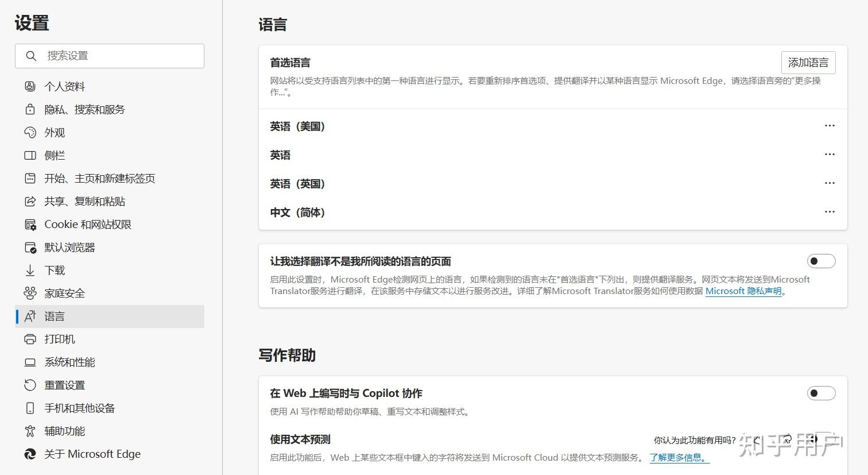Toggle 在 Web 上编写时与 Copilot 协作 switch
The width and height of the screenshot is (868, 475).
[821, 393]
